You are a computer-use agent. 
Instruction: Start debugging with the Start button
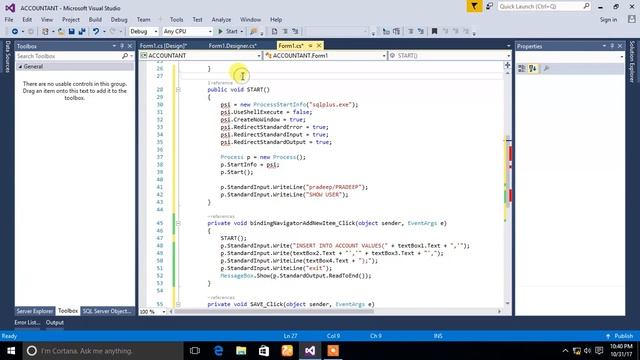[228, 31]
